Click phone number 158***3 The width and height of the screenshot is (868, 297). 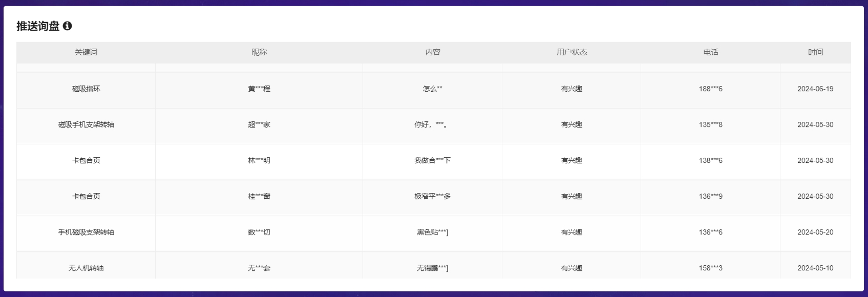[710, 268]
